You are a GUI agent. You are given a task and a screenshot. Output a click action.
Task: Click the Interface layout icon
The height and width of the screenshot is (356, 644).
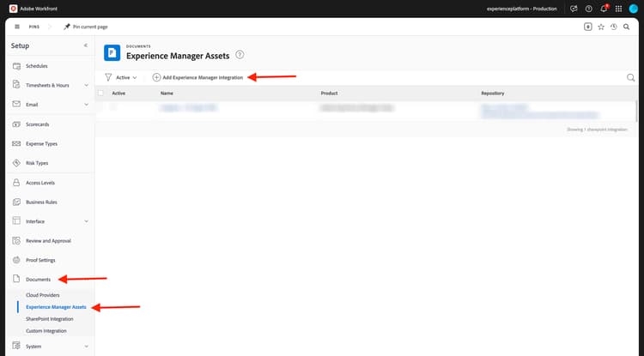coord(16,220)
